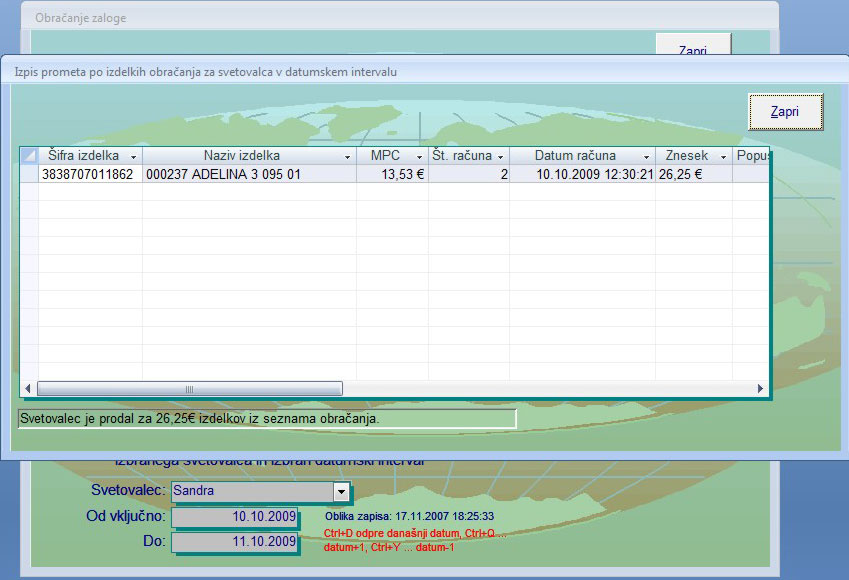
Task: Open the Št. računa column dropdown arrow
Action: point(500,157)
